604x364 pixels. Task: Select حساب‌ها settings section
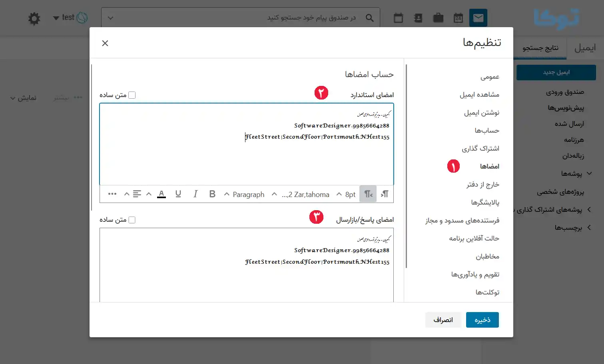coord(487,131)
